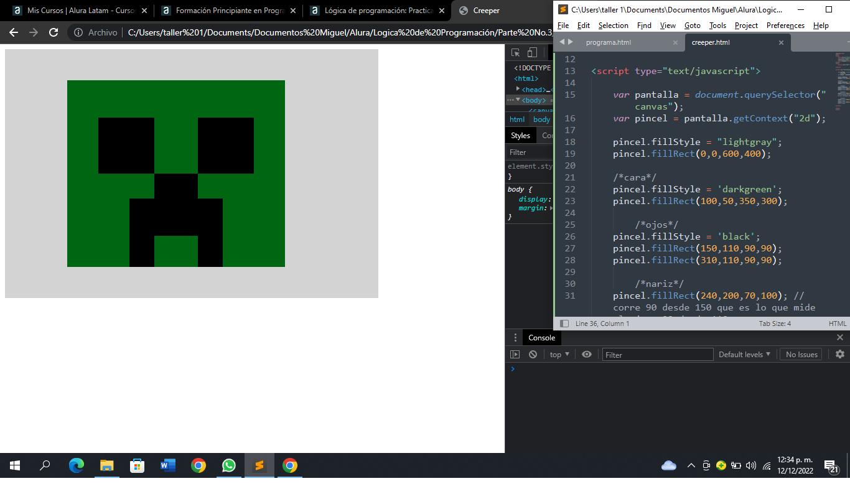Click the html breadcrumb in DevTools
The width and height of the screenshot is (850, 504).
point(517,119)
